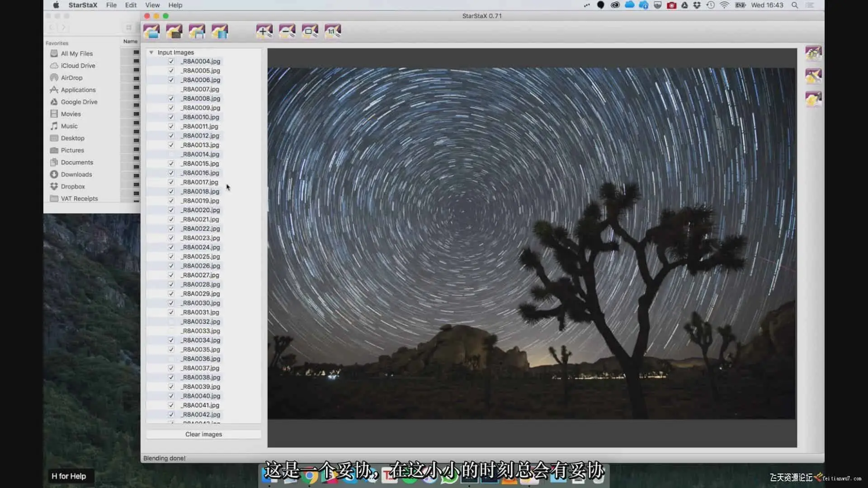The width and height of the screenshot is (868, 488).
Task: Click the Start Processing toolbar icon
Action: click(x=220, y=31)
